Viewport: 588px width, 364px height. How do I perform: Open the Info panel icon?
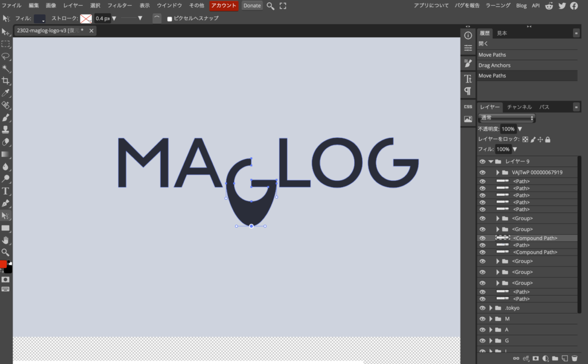[468, 36]
